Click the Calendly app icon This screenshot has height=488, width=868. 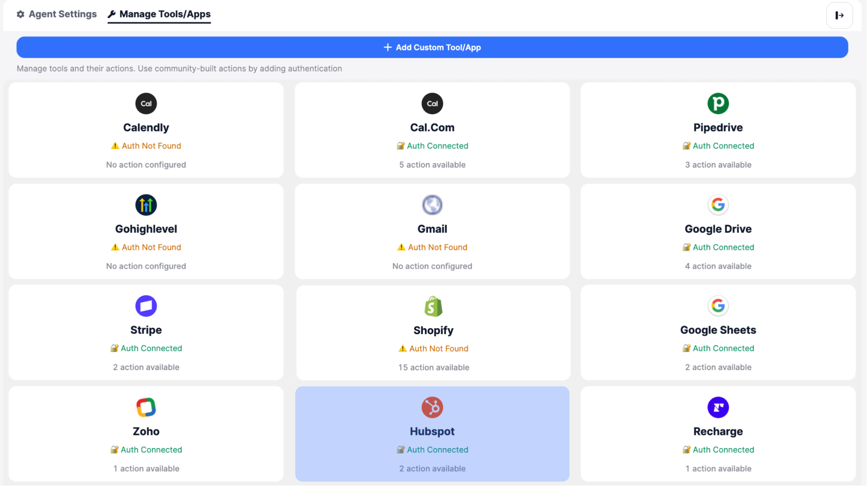[x=146, y=103]
